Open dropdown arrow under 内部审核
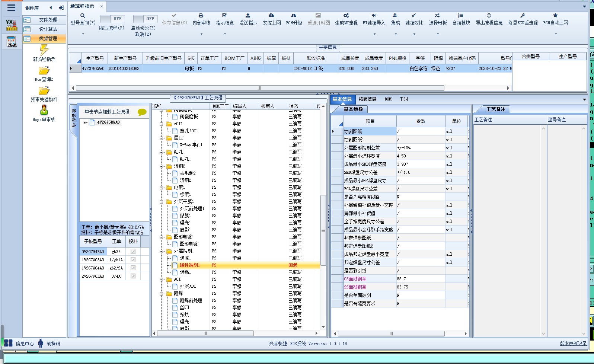Image resolution: width=594 pixels, height=364 pixels. click(201, 34)
